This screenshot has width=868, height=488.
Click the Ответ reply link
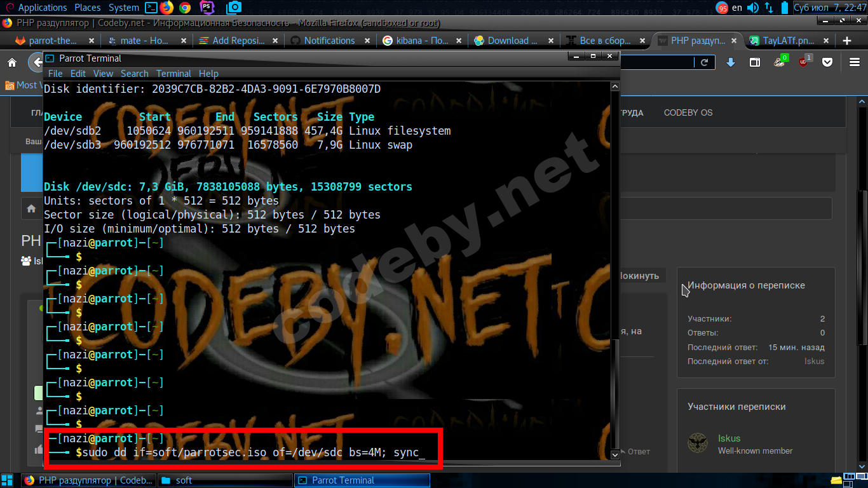coord(634,452)
